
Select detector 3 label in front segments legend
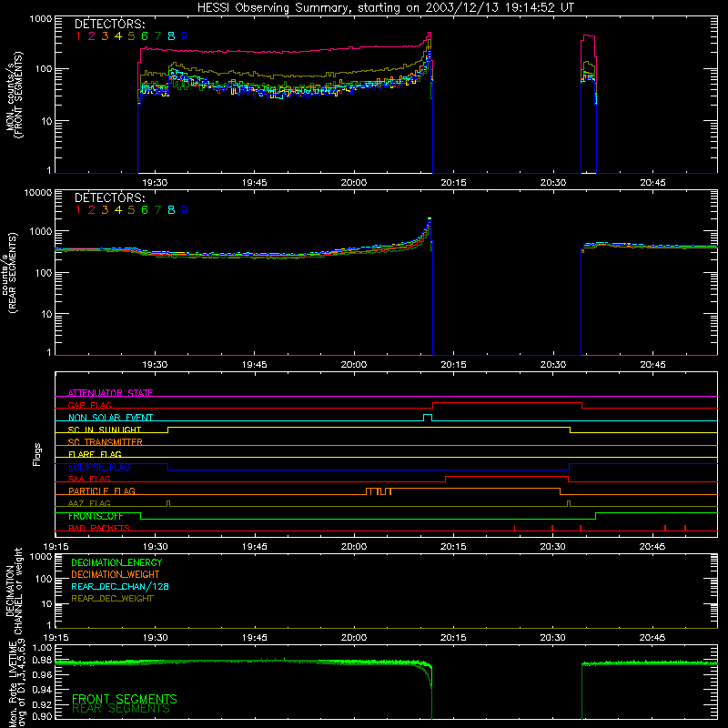[105, 35]
